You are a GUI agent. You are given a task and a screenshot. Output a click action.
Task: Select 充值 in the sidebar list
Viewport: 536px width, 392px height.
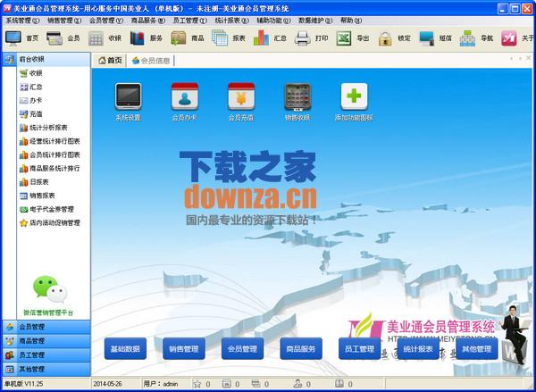tap(31, 113)
